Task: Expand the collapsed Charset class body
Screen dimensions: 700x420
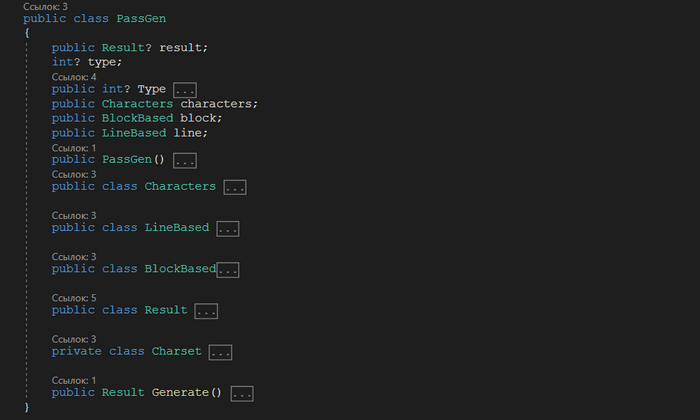Action: [221, 352]
